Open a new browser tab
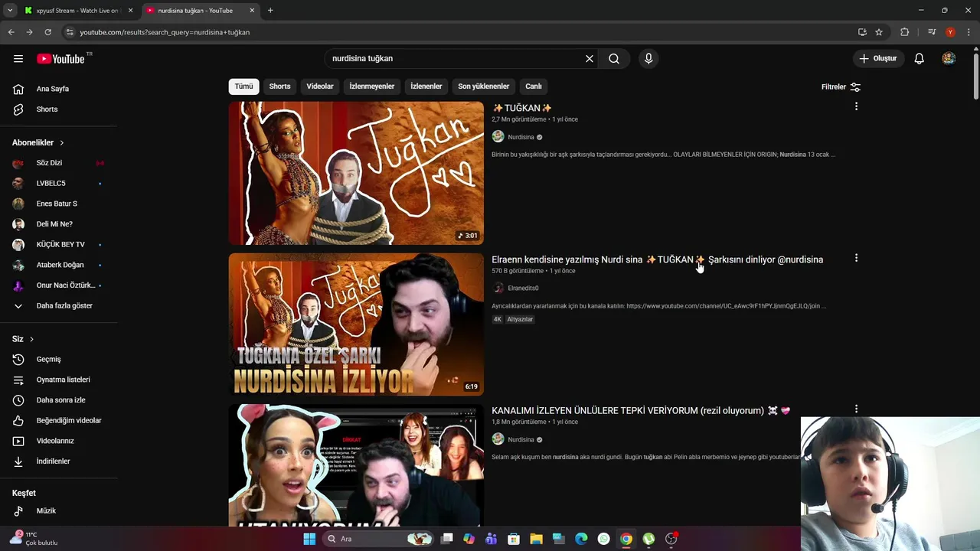The width and height of the screenshot is (980, 551). 270,11
